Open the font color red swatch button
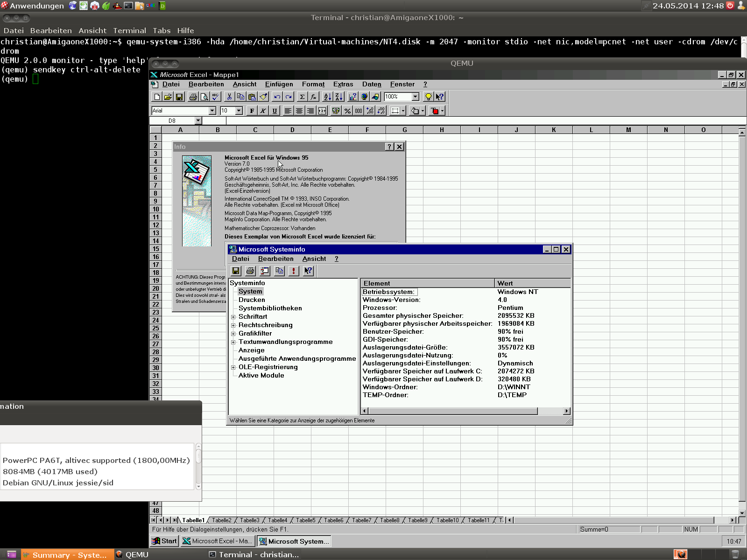This screenshot has height=560, width=747. tap(435, 111)
